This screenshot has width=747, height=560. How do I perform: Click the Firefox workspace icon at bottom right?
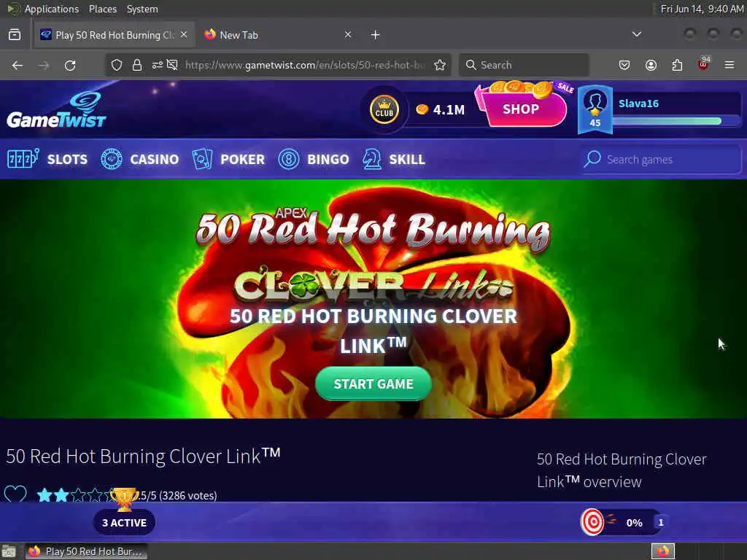[x=663, y=551]
